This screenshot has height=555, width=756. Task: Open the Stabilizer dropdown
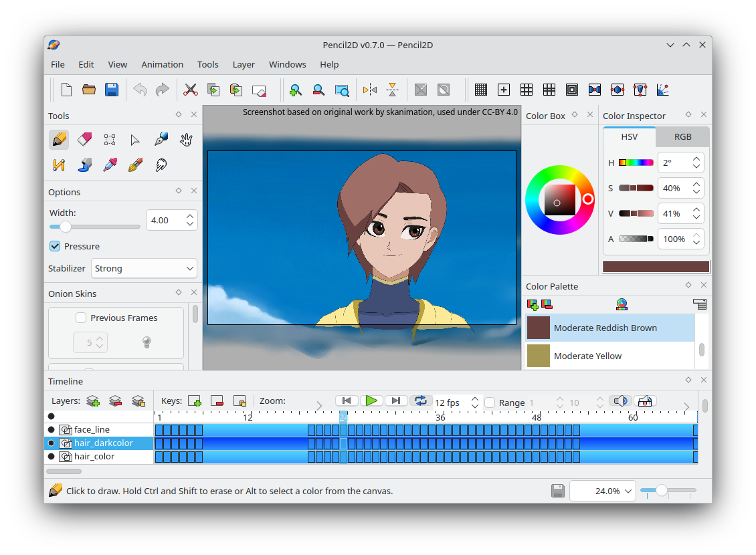(x=144, y=268)
